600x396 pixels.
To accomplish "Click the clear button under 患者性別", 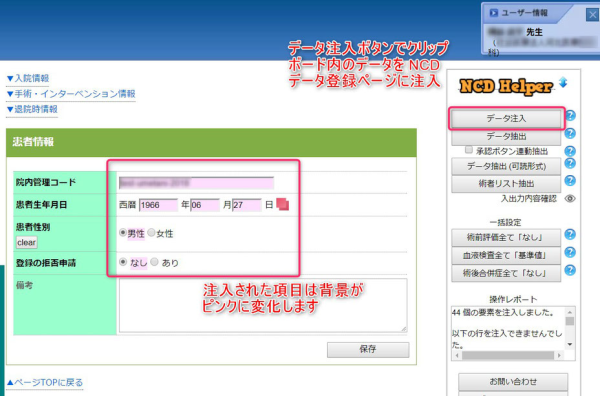I will 26,242.
